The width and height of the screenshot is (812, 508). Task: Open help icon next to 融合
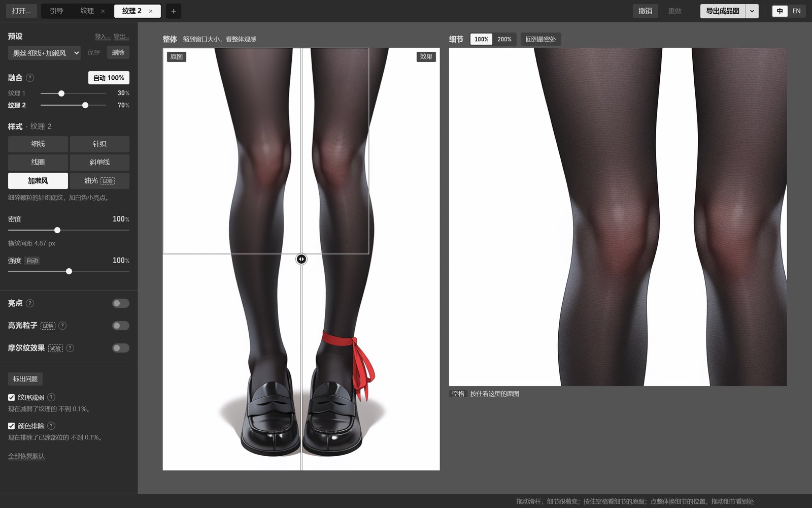(30, 78)
